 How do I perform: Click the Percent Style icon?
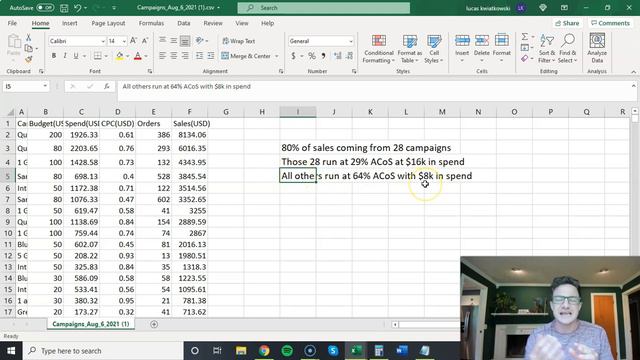[x=312, y=56]
